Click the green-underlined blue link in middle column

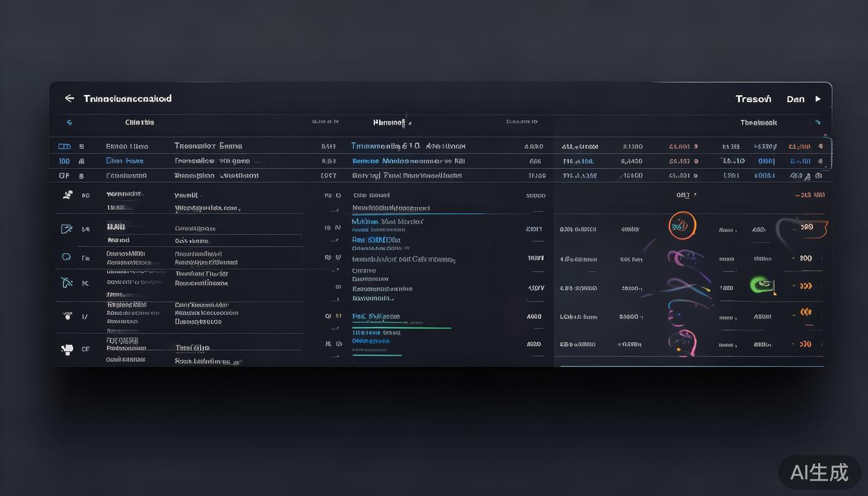click(376, 317)
